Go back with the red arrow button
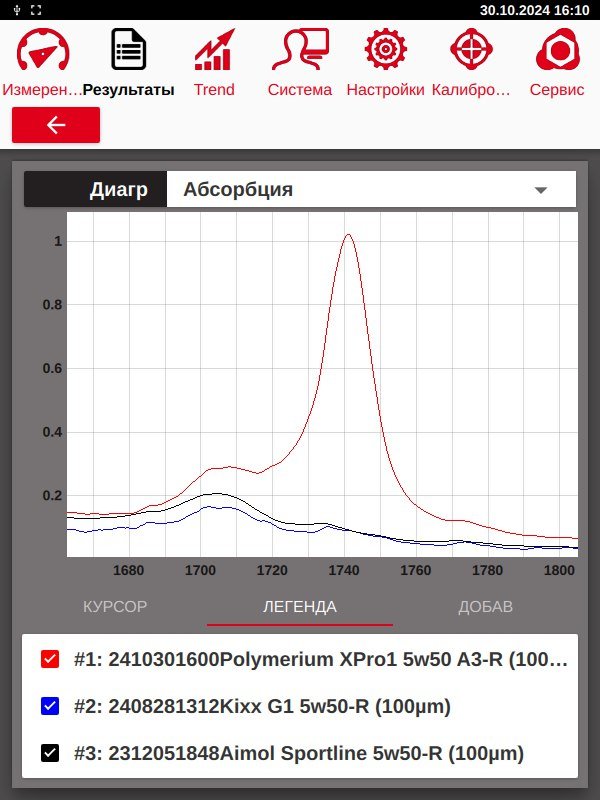The height and width of the screenshot is (800, 600). 56,125
